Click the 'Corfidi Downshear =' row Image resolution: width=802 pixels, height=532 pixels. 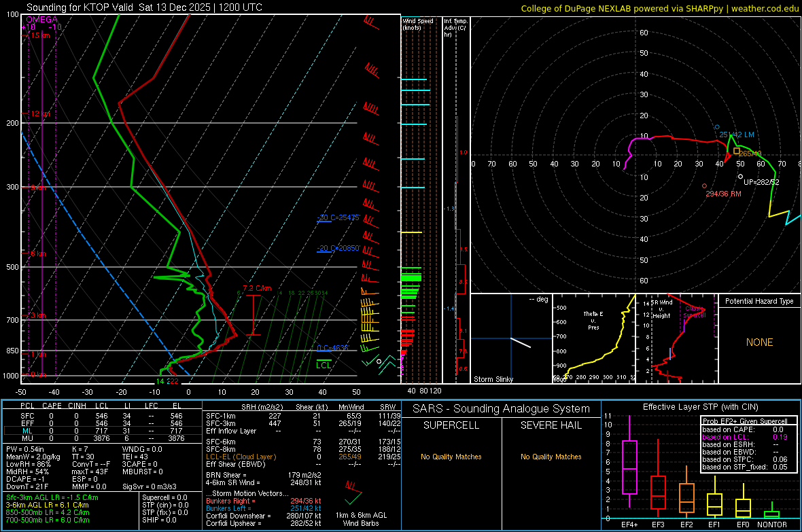coord(264,516)
